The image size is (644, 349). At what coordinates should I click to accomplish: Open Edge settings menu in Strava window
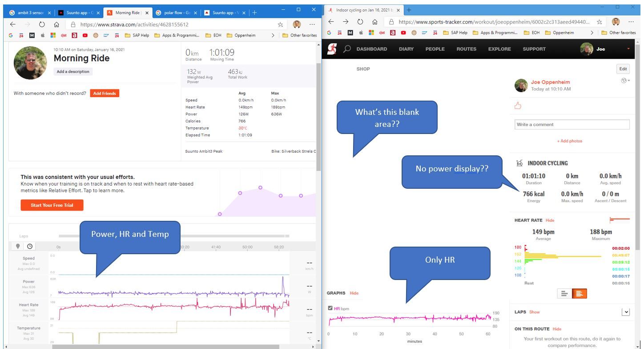tap(312, 25)
